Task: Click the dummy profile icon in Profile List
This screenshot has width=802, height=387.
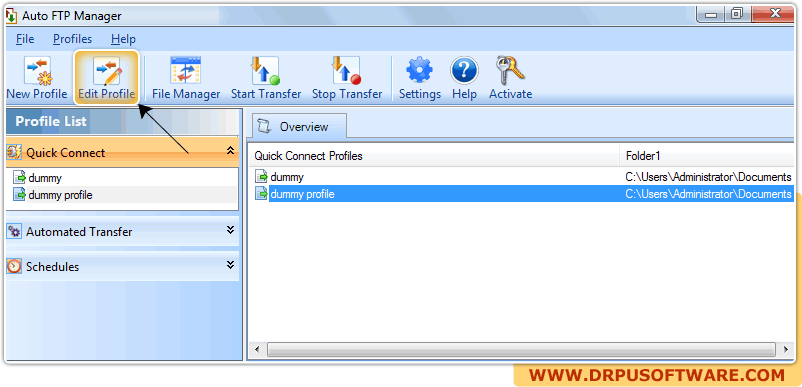Action: tap(19, 178)
